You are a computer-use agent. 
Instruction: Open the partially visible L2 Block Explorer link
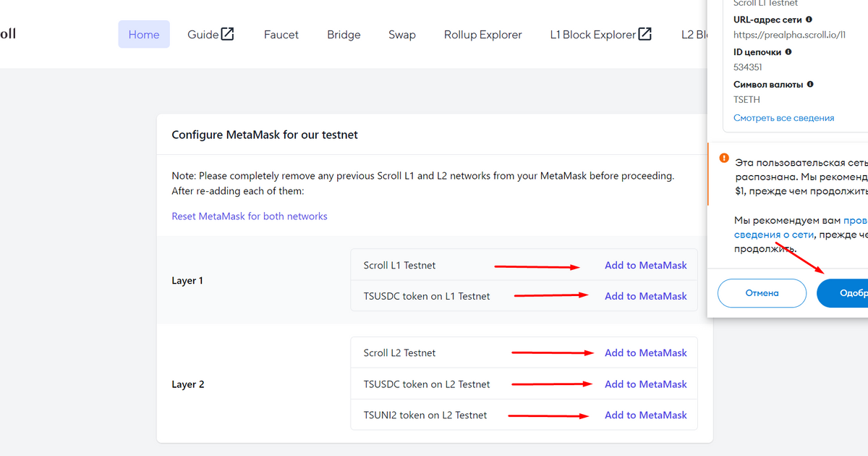[694, 34]
